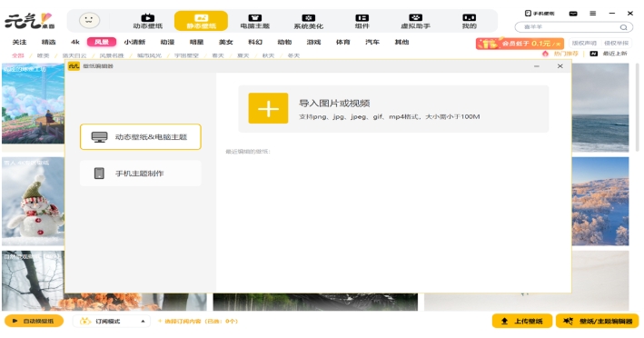Click the main window vertical scrollbar

tap(637, 107)
